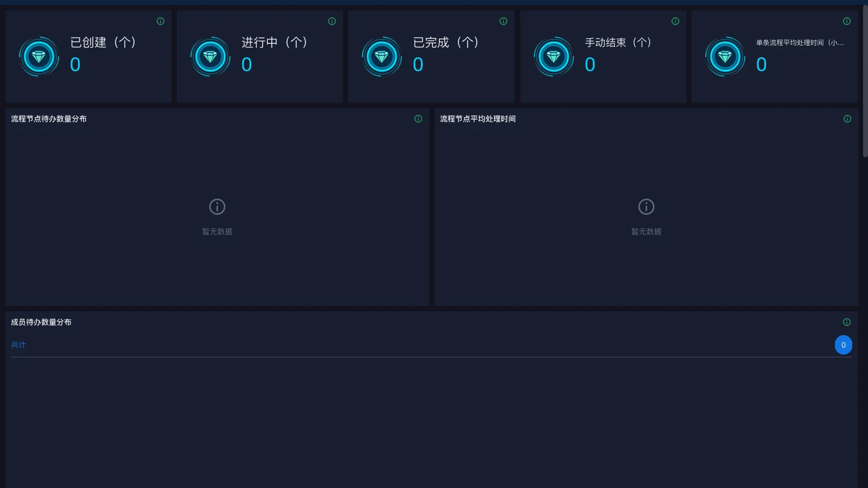
Task: Click info icon on 流程节点平均处理时间 panel
Action: click(847, 119)
